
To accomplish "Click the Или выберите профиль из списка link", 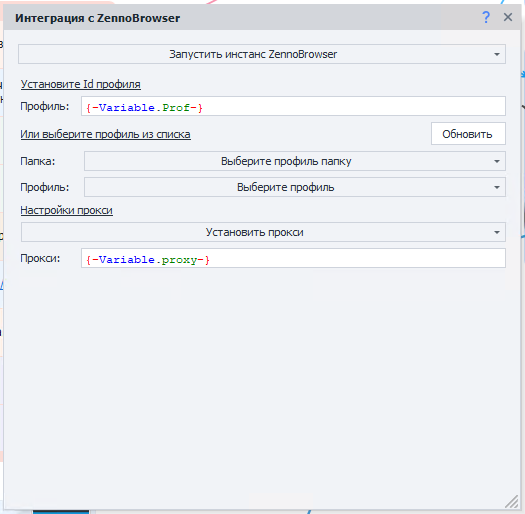I will [x=105, y=134].
